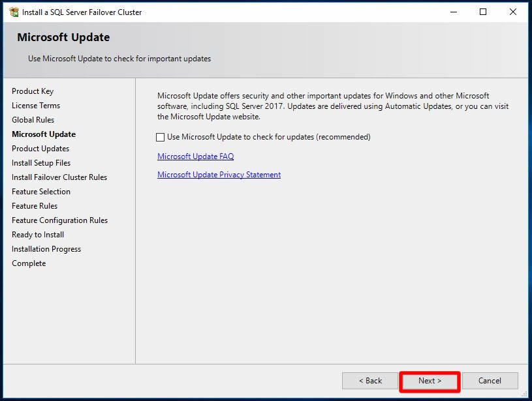
Task: Select Feature Selection step
Action: [41, 192]
